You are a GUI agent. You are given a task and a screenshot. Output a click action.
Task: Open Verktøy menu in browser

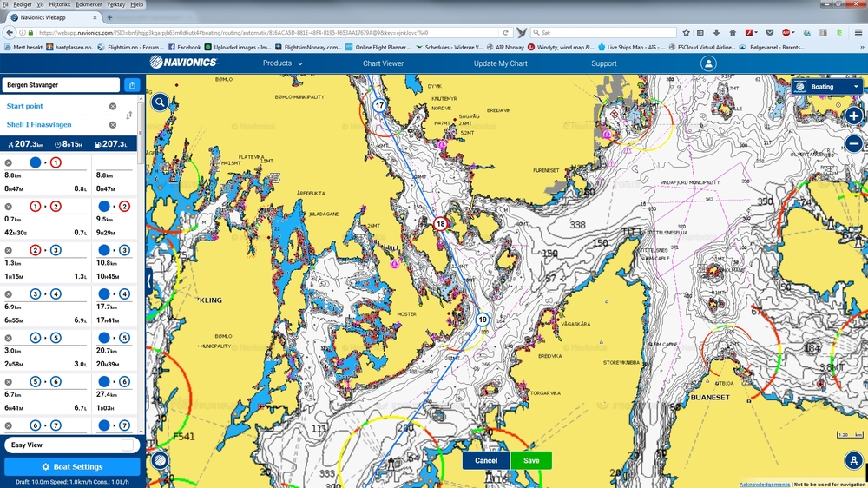115,4
